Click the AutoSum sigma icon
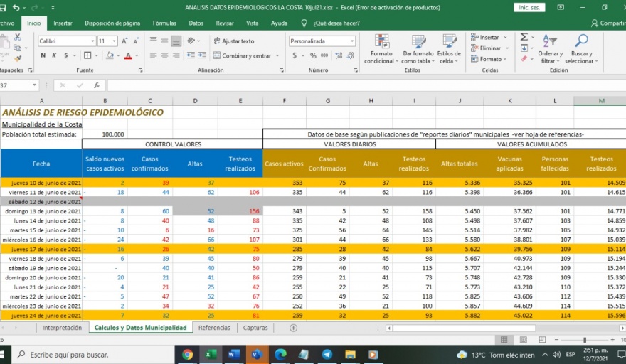626x364 pixels. click(x=524, y=37)
